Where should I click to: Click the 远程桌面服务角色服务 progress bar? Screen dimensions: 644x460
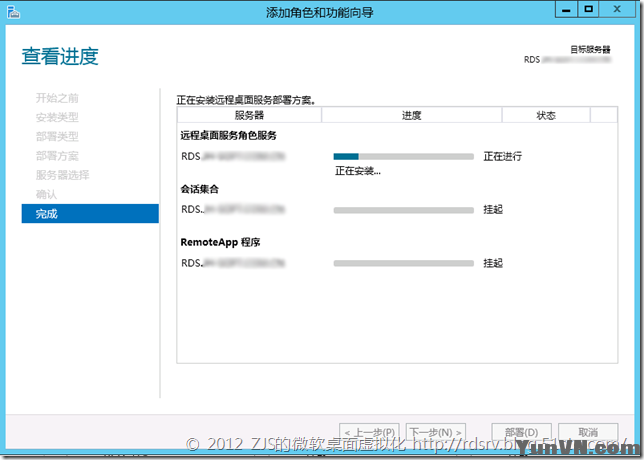pyautogui.click(x=403, y=156)
